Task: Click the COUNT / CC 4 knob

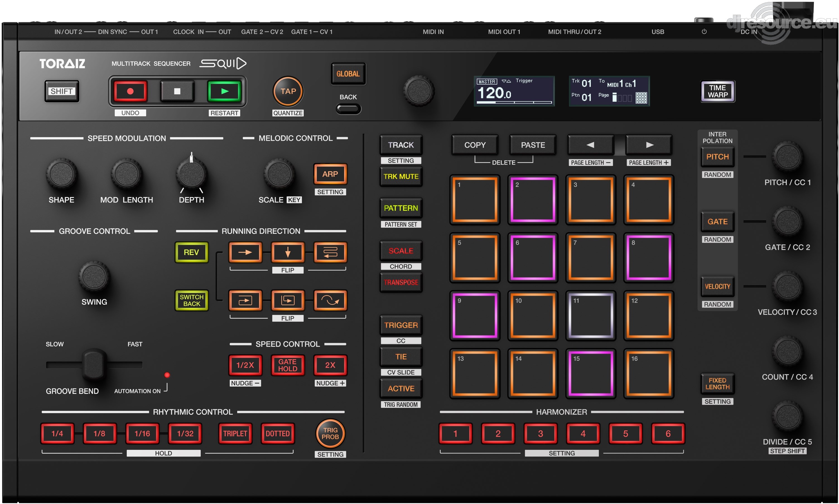Action: click(787, 351)
